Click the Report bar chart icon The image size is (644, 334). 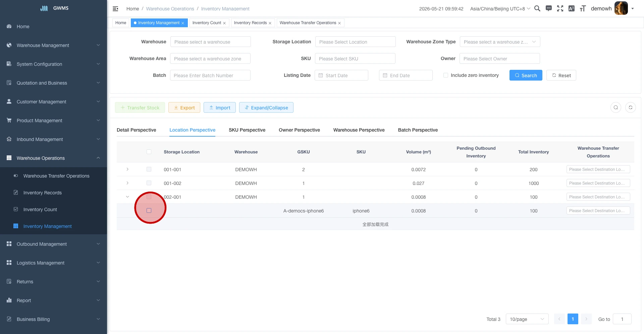tap(9, 300)
